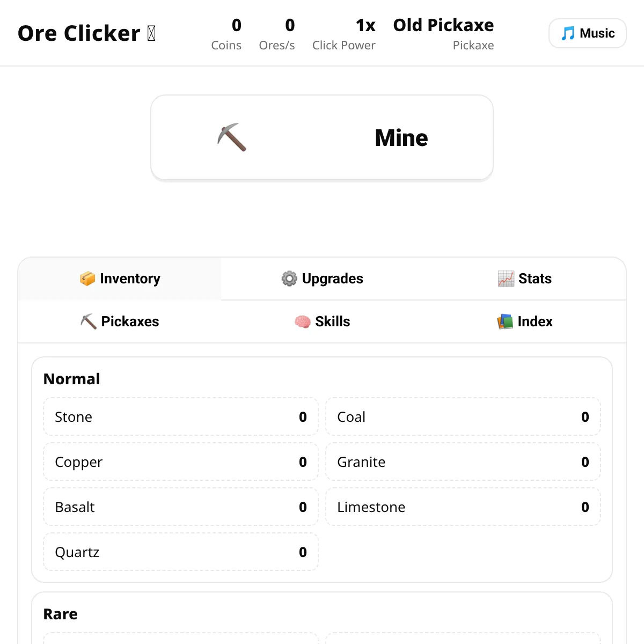Click the Pickaxes tab pickaxe icon
644x644 pixels.
click(x=89, y=321)
